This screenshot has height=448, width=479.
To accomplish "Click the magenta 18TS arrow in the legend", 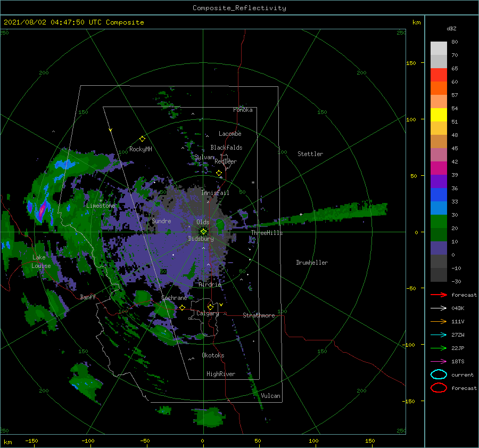I will coord(439,362).
